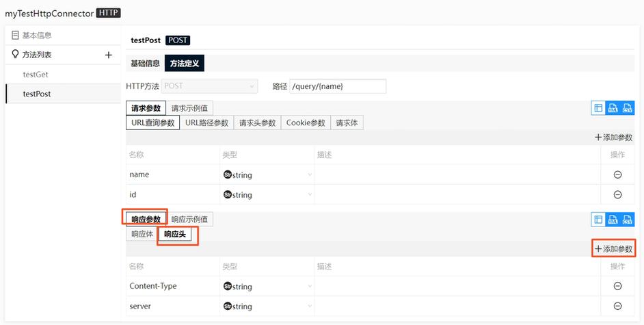Click the 方法列表 bulb icon
The image size is (644, 325).
point(15,54)
